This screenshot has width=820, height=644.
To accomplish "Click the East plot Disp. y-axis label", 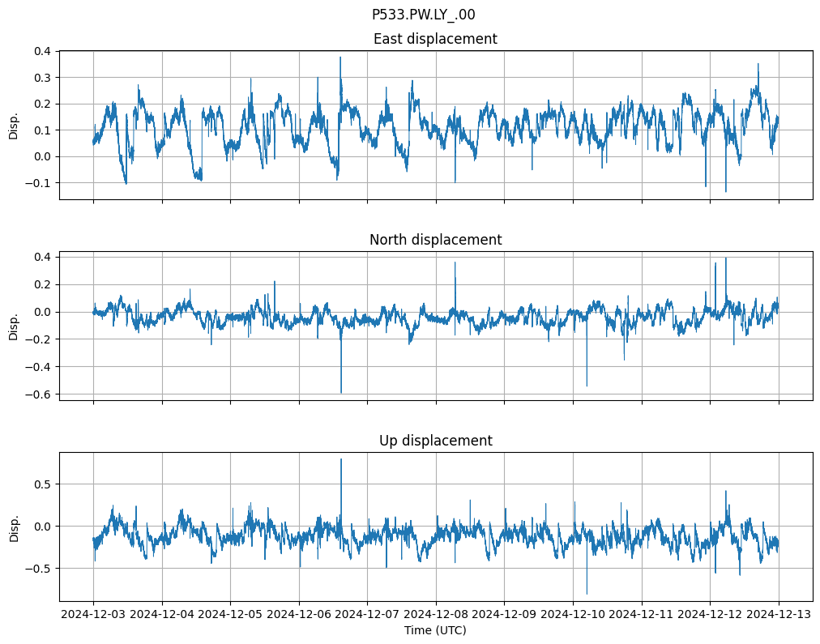I will [x=13, y=125].
